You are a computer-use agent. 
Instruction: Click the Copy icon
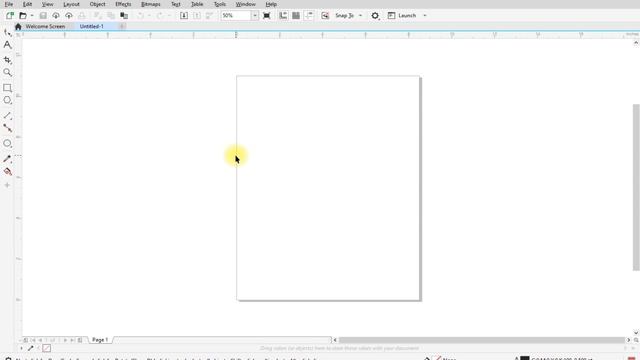(x=111, y=16)
